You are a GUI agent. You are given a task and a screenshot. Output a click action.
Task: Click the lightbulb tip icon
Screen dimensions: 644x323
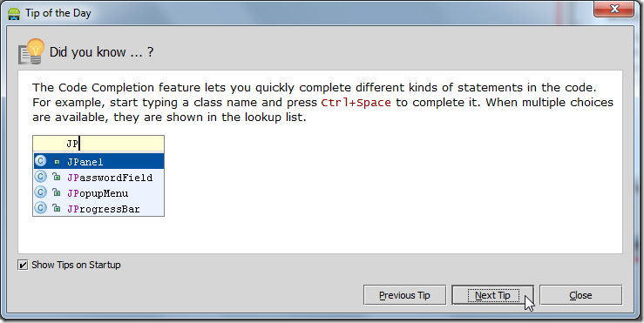click(31, 51)
